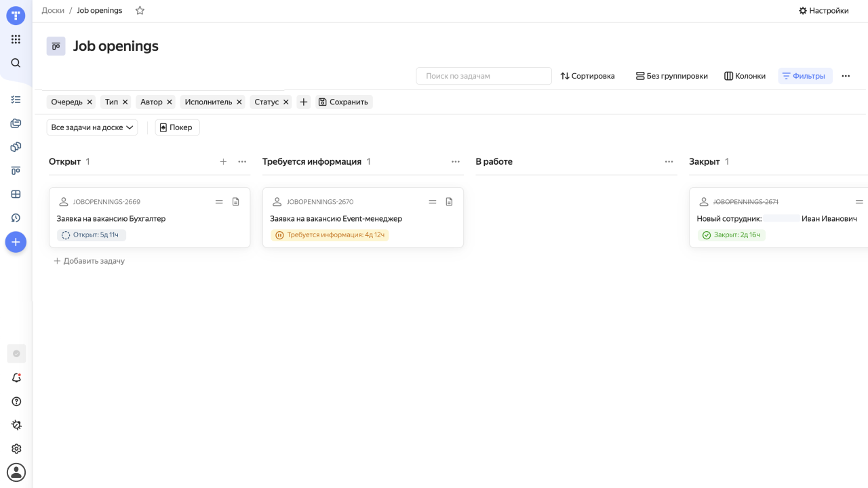Open the notifications bell icon

tap(16, 378)
